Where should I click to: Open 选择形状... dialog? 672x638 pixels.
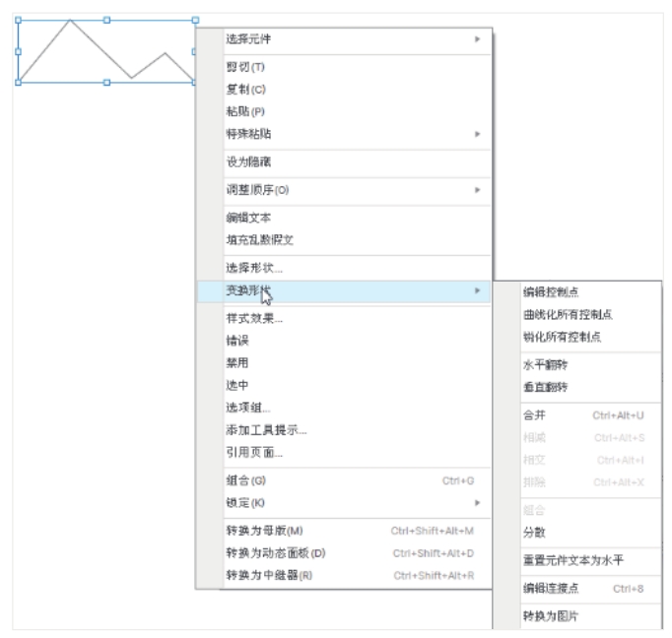point(254,268)
